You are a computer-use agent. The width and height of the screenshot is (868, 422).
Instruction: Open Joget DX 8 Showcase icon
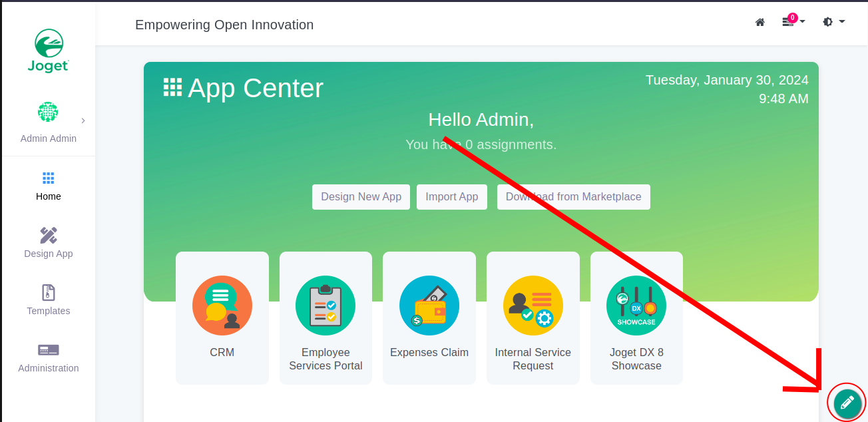point(636,306)
